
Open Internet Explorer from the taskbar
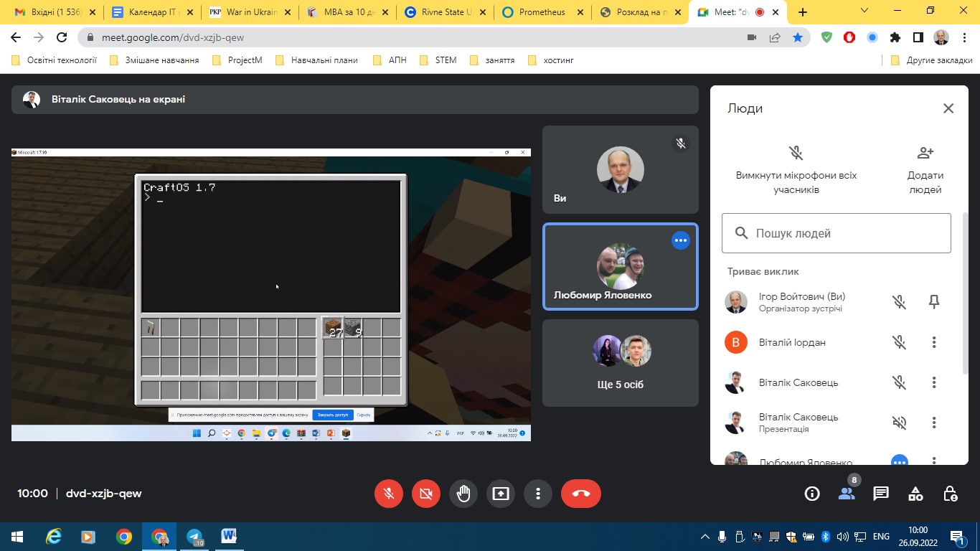point(54,537)
